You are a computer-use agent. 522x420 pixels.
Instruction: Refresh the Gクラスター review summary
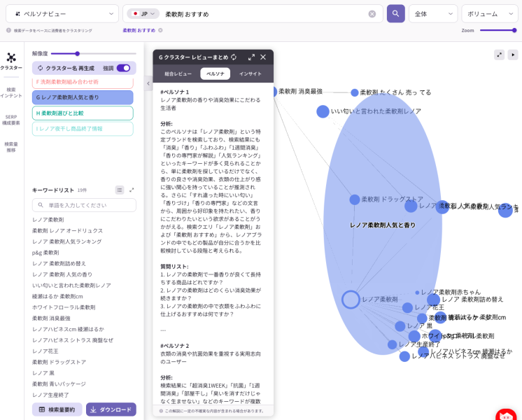[234, 57]
